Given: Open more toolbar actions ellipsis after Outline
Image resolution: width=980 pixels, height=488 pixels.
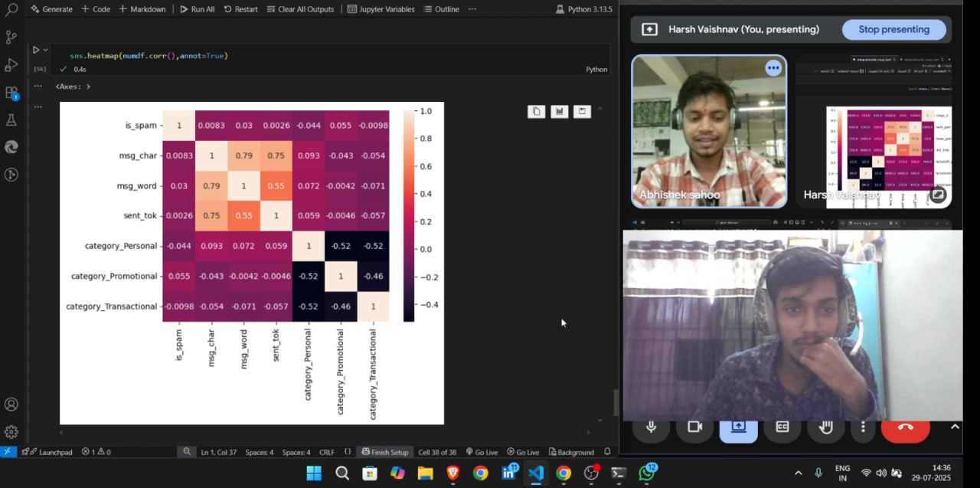Looking at the screenshot, I should [x=472, y=9].
